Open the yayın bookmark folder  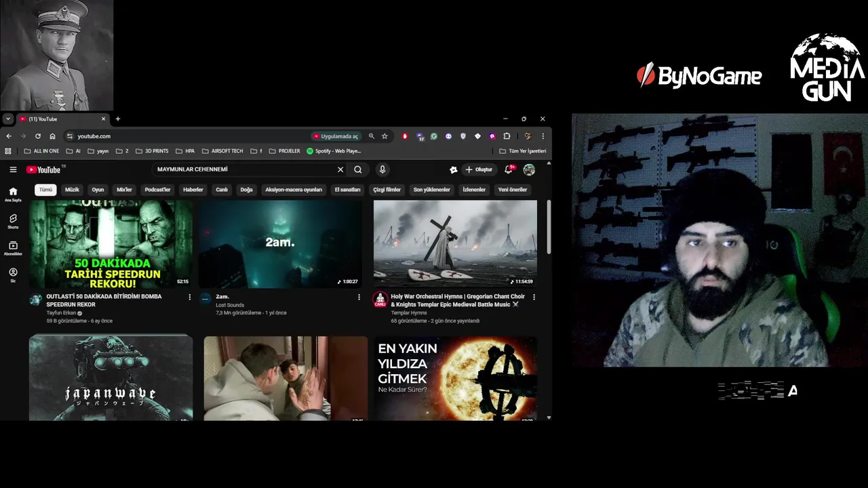click(x=98, y=151)
